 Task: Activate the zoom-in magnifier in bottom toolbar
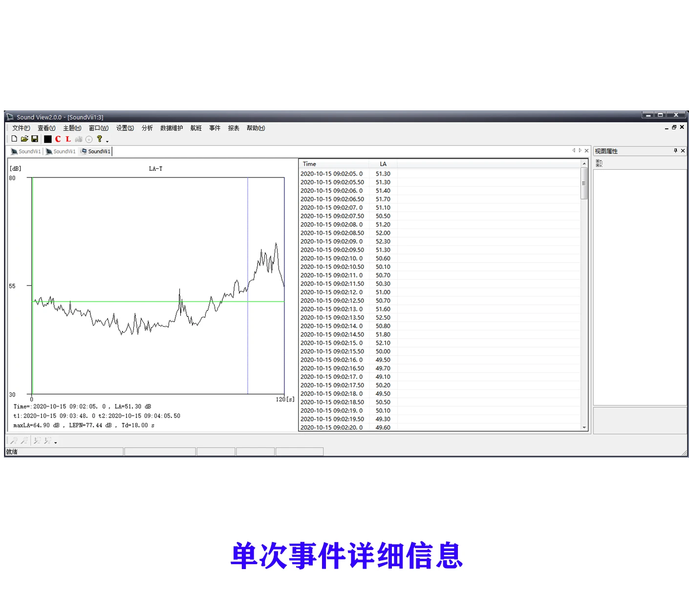click(x=14, y=440)
